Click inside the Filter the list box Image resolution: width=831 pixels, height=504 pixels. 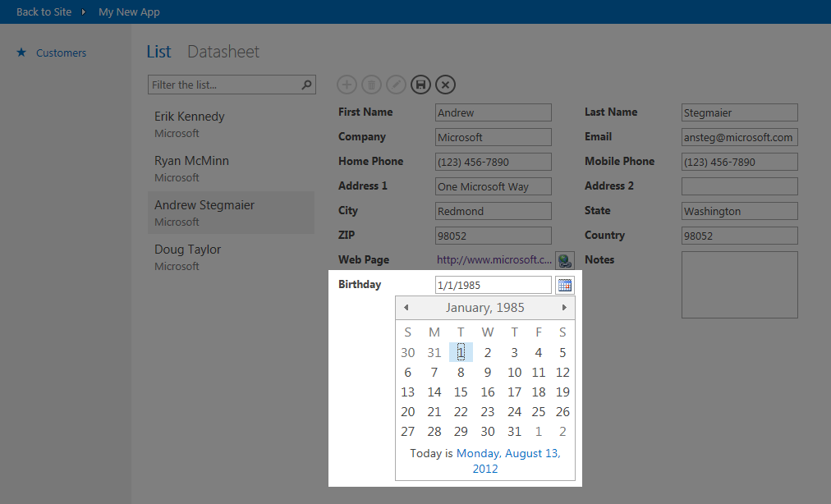point(222,85)
